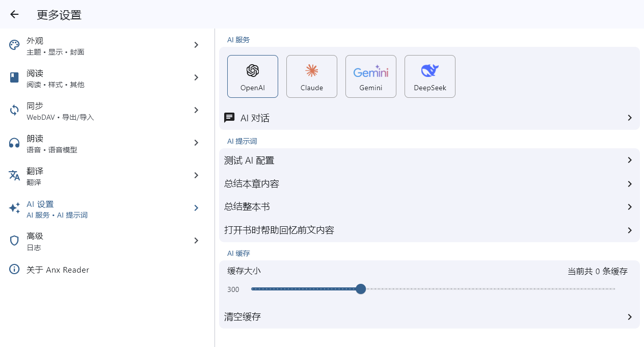Click the 当前共 0 条缓存 text
The image size is (644, 347).
[598, 271]
